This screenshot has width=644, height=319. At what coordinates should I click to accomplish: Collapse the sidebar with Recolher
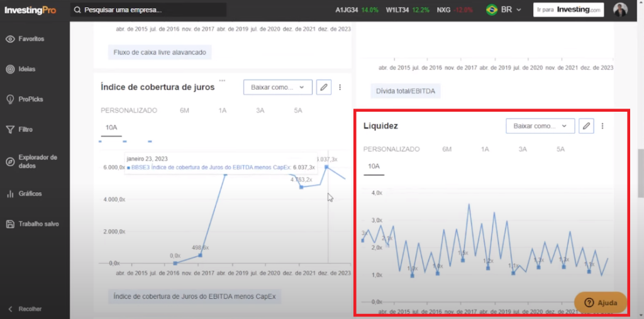pos(25,309)
